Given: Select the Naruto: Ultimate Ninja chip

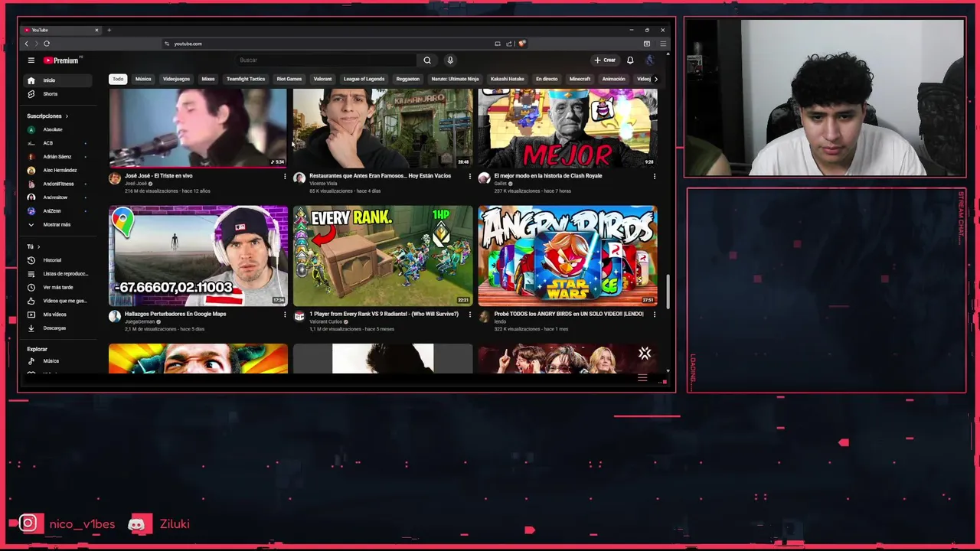Looking at the screenshot, I should pos(455,79).
